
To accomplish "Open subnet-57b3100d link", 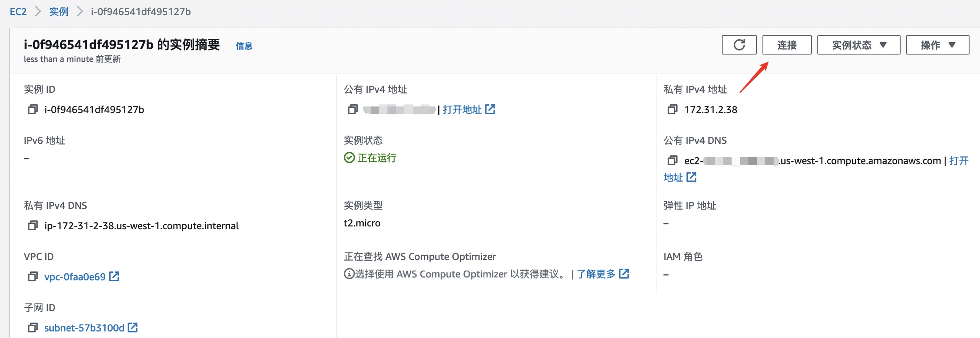I will coord(84,328).
